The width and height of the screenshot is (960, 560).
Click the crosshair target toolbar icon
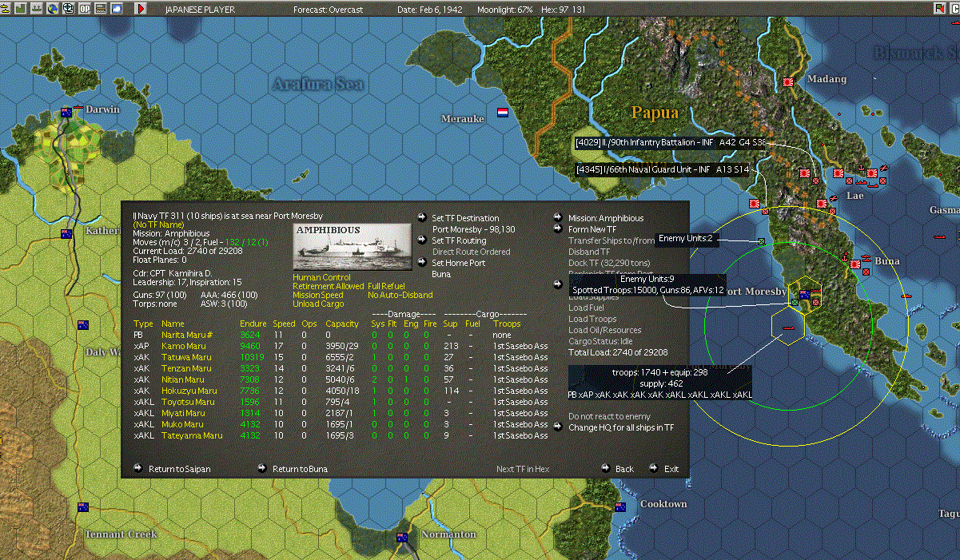[x=68, y=8]
